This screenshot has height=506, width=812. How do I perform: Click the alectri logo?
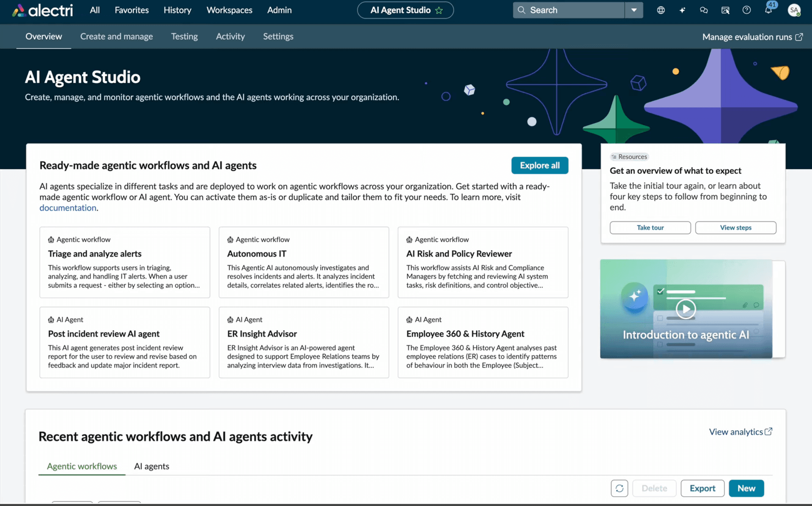tap(42, 10)
